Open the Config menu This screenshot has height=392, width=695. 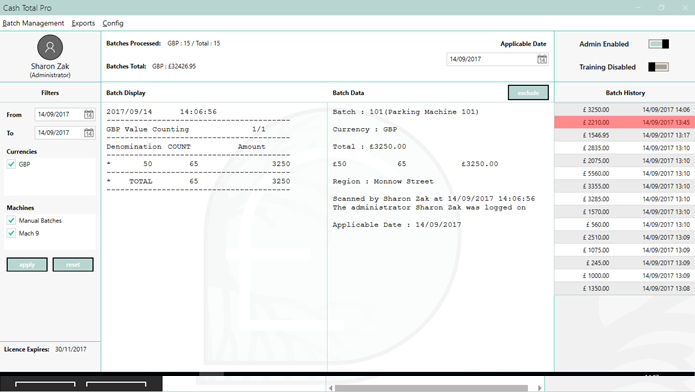point(113,23)
